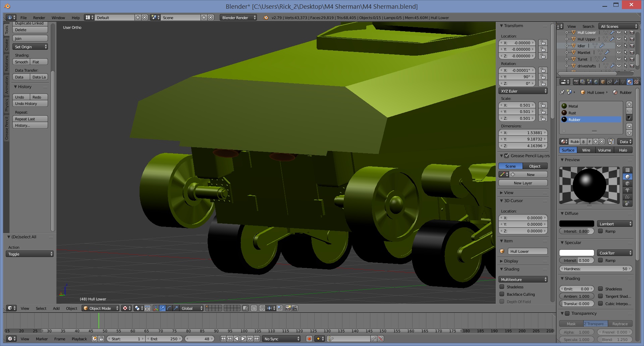This screenshot has width=644, height=346.
Task: Open the Global orientation dropdown
Action: coord(192,308)
